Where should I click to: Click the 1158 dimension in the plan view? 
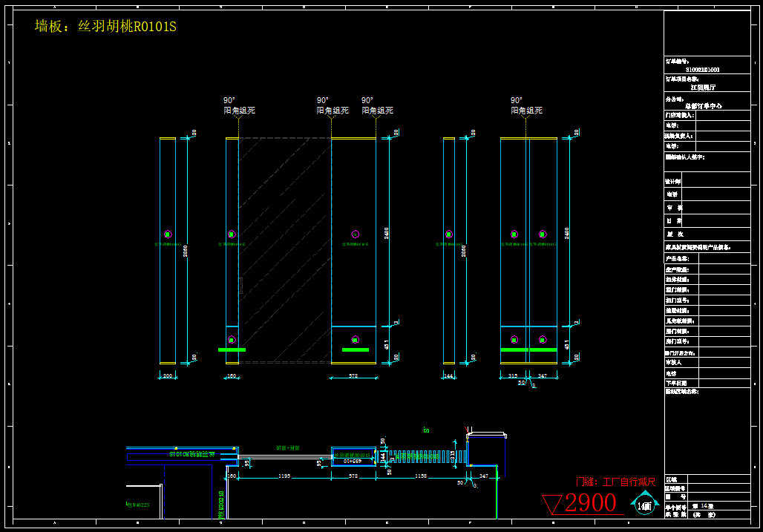click(421, 476)
